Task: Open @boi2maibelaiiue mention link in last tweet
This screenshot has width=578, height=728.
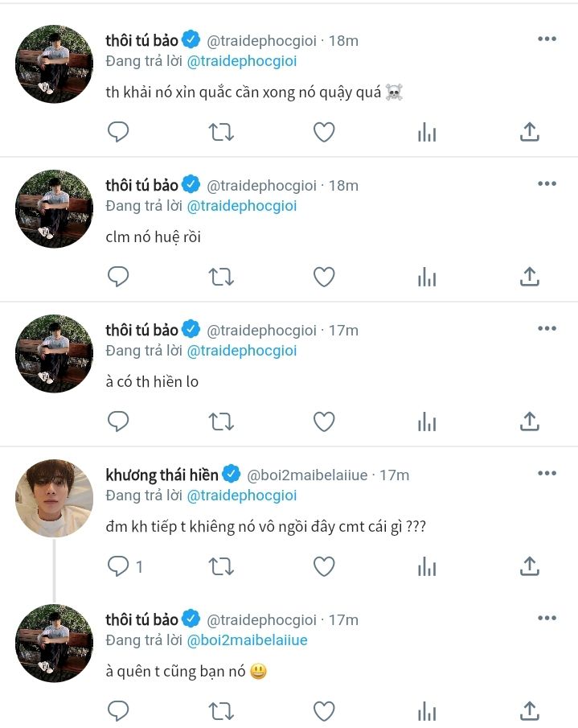Action: [248, 640]
